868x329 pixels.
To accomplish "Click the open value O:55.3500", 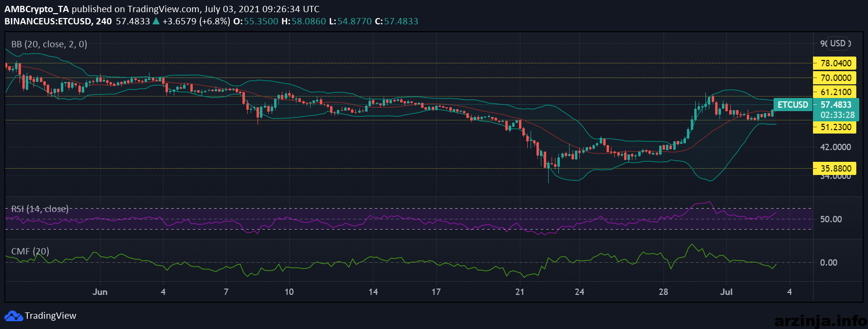I will 256,21.
